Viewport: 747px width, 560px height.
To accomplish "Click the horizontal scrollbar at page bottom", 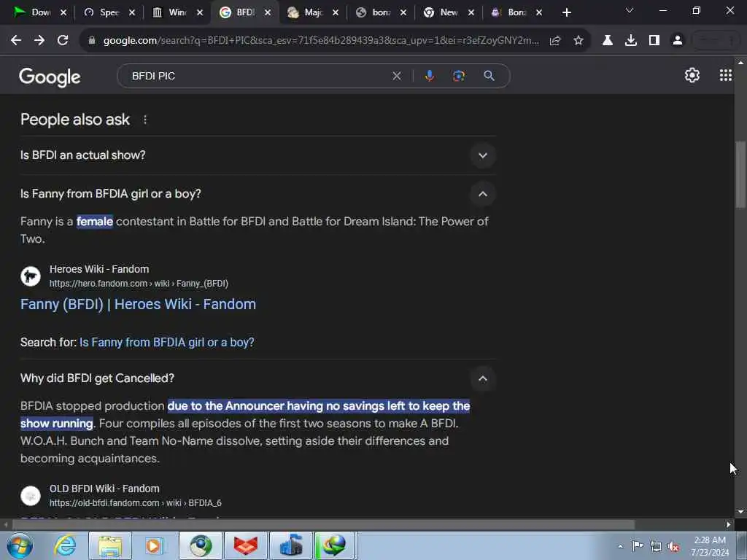I will pos(323,525).
